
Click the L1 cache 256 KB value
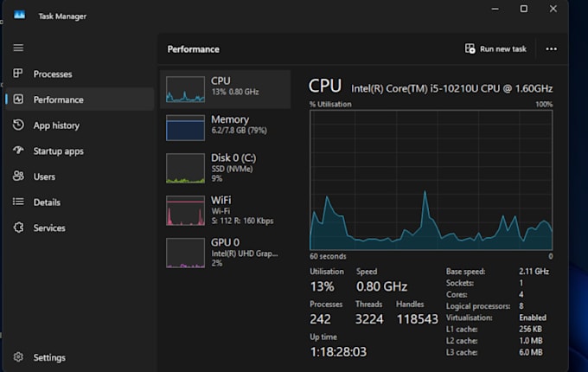[x=530, y=330]
